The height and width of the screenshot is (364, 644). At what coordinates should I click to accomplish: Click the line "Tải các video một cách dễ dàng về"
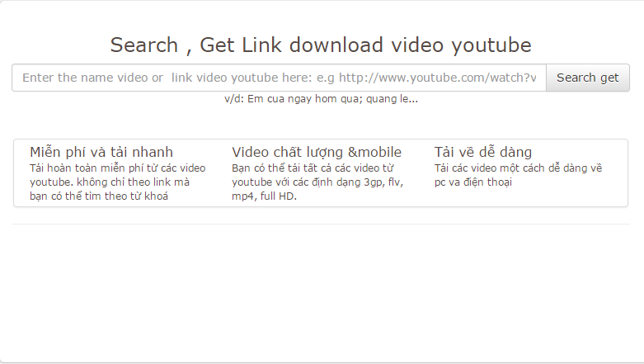tap(519, 168)
